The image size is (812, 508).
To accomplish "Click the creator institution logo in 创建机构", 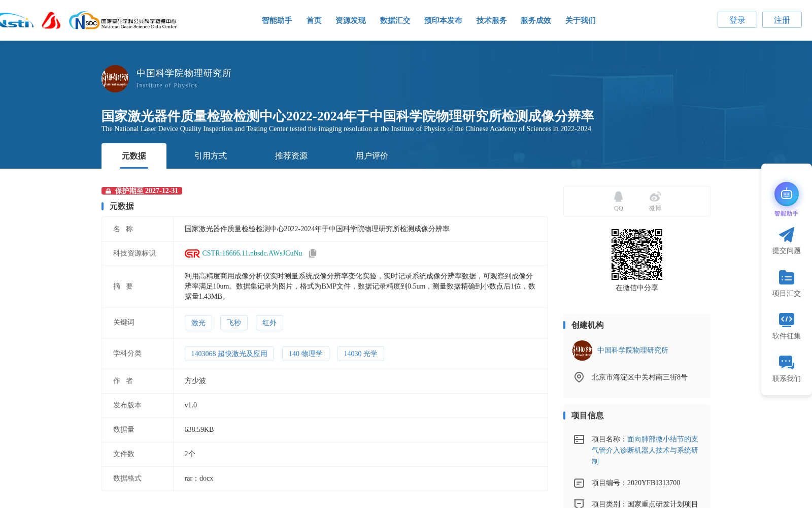I will [x=582, y=351].
